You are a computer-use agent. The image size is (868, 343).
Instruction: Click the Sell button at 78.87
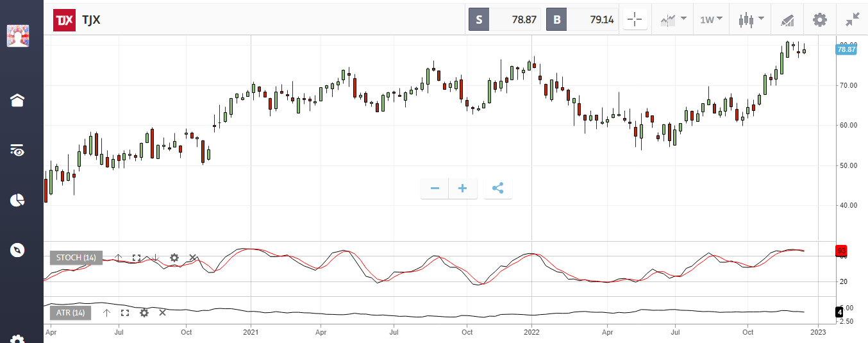point(506,20)
